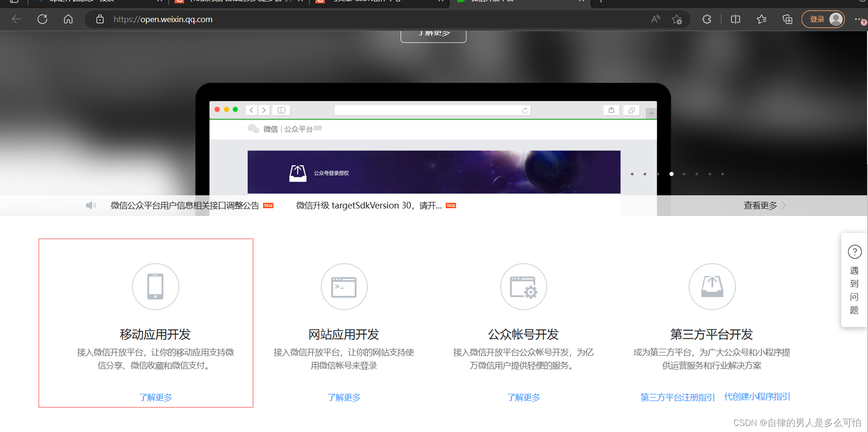Click the partially visible 了解更多 banner button

pyautogui.click(x=434, y=36)
